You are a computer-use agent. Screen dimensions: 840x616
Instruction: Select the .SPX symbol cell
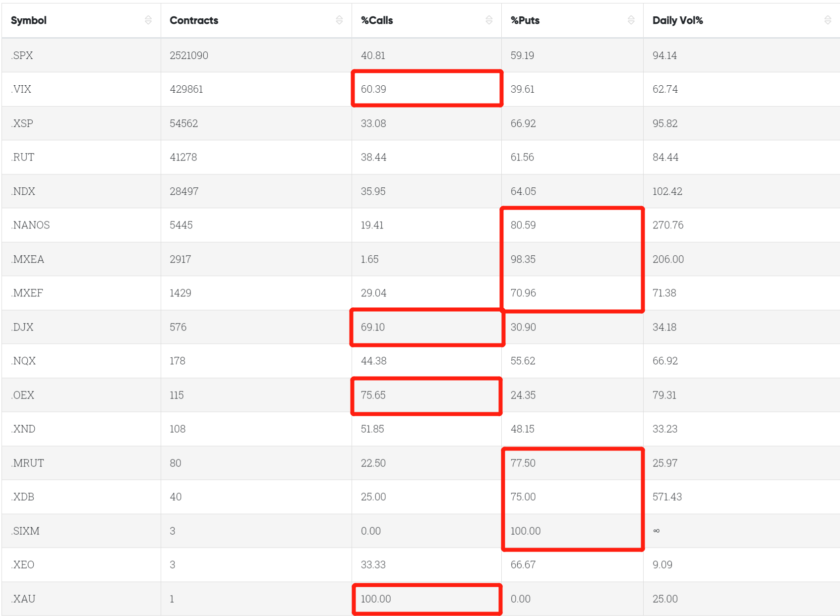point(22,56)
